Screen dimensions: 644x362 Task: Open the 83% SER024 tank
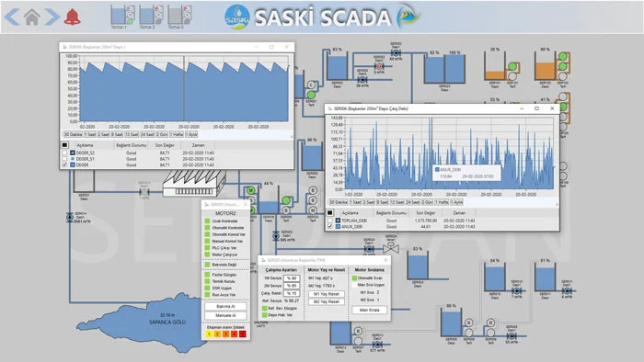pos(418,266)
